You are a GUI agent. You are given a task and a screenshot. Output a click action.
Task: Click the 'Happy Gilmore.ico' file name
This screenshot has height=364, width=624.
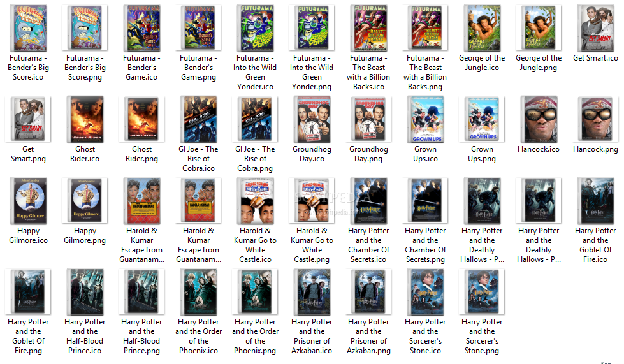pos(28,235)
